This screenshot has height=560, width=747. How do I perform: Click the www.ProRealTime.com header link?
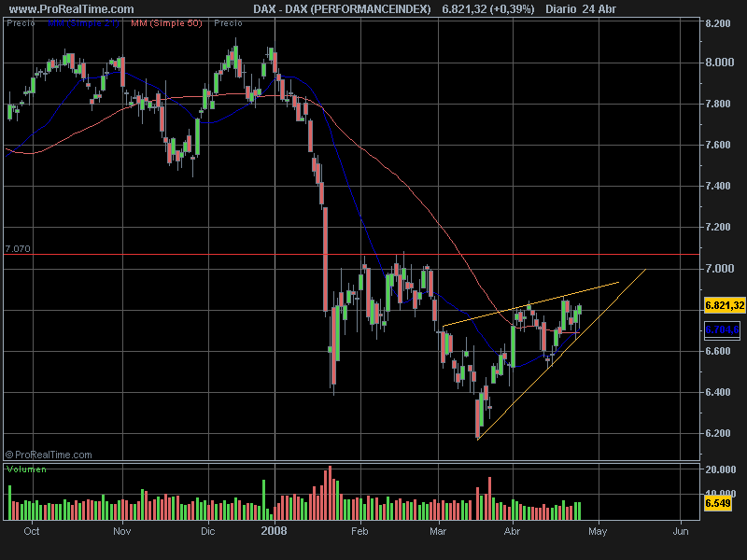tap(72, 9)
